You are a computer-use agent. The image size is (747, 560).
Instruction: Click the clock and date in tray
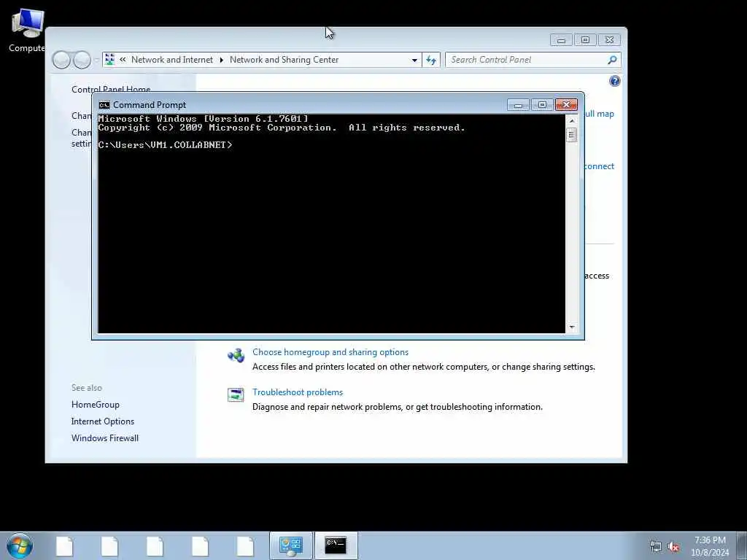tap(709, 546)
